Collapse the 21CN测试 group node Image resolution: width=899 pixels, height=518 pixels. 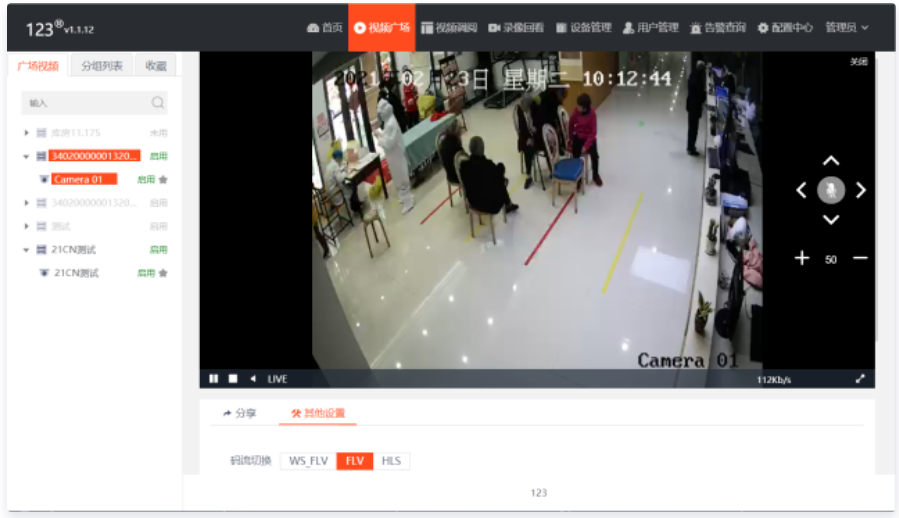[x=26, y=250]
